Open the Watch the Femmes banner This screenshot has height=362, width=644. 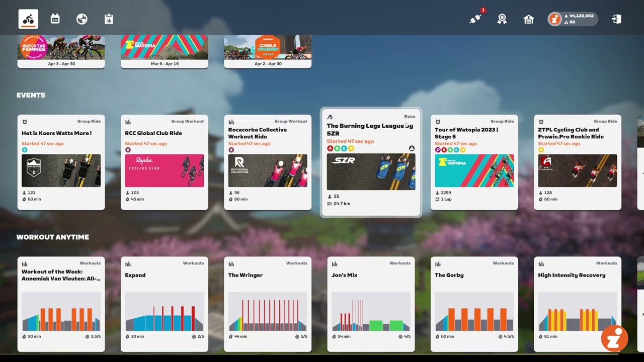click(61, 51)
